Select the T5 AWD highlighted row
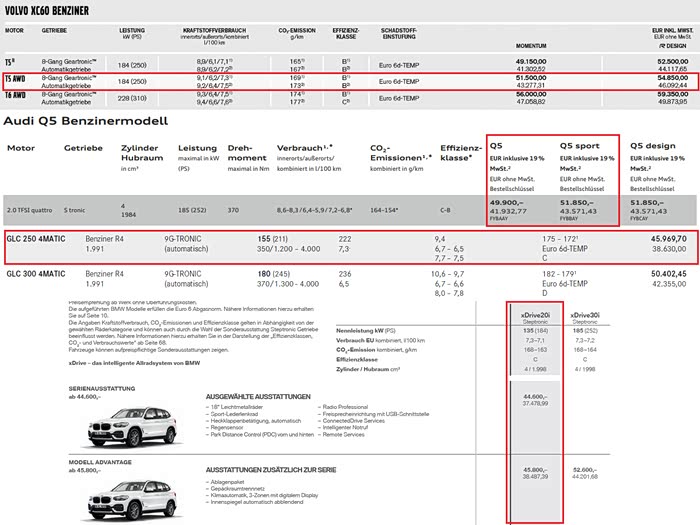Image resolution: width=700 pixels, height=525 pixels. click(x=350, y=82)
